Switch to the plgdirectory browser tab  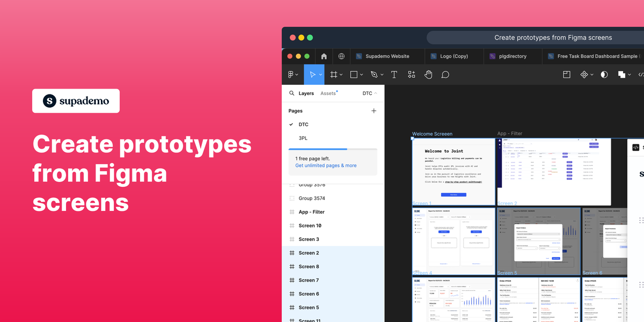coord(513,56)
